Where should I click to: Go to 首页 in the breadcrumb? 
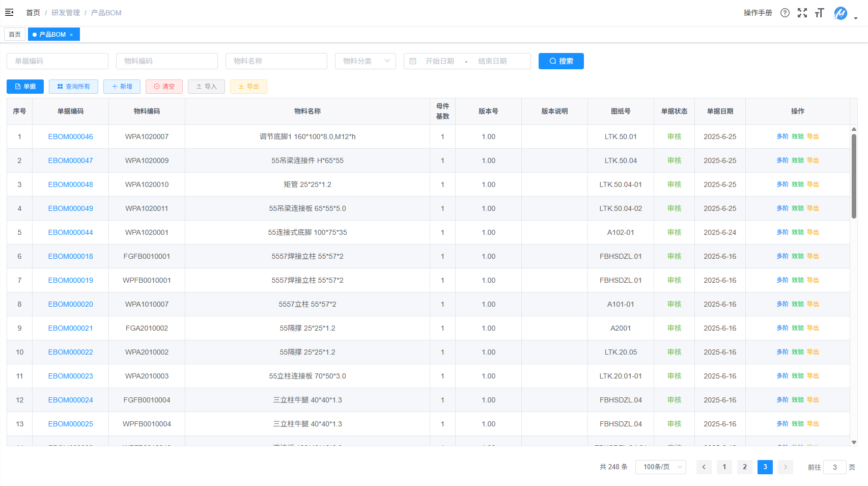point(33,13)
